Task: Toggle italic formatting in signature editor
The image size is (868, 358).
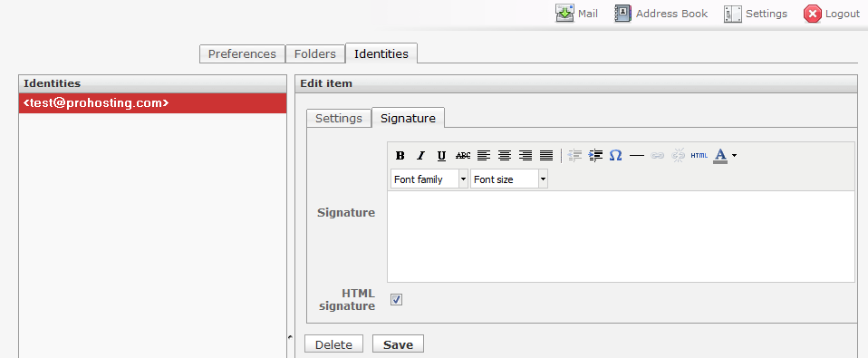Action: pos(420,156)
